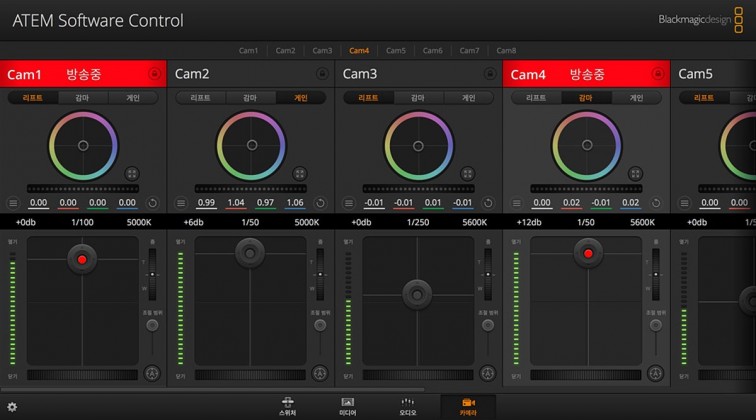Switch to the 미디어 page
756x420 pixels.
(348, 406)
